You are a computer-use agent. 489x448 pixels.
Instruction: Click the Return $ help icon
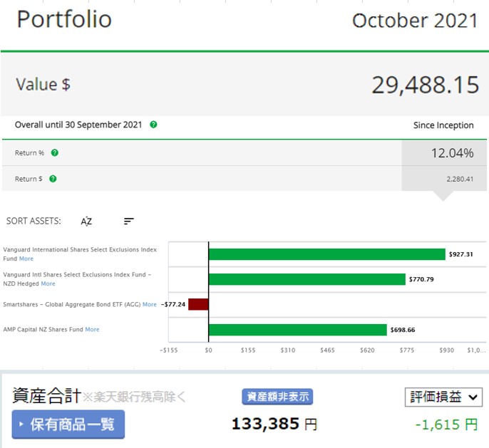53,179
